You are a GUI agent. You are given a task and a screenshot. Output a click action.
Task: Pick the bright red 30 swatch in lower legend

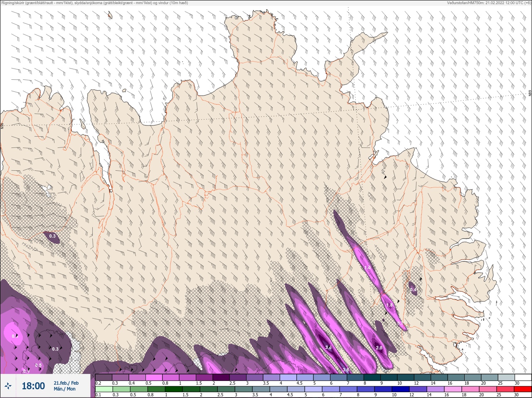[x=523, y=389]
